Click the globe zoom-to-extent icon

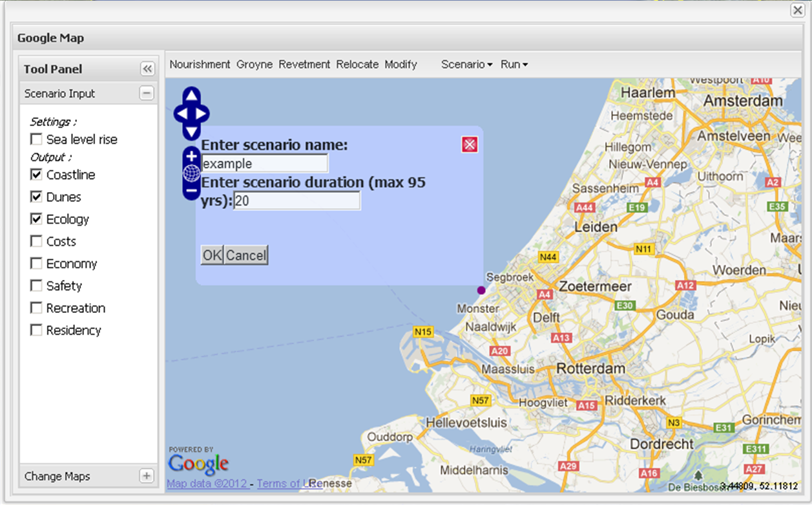click(x=191, y=173)
